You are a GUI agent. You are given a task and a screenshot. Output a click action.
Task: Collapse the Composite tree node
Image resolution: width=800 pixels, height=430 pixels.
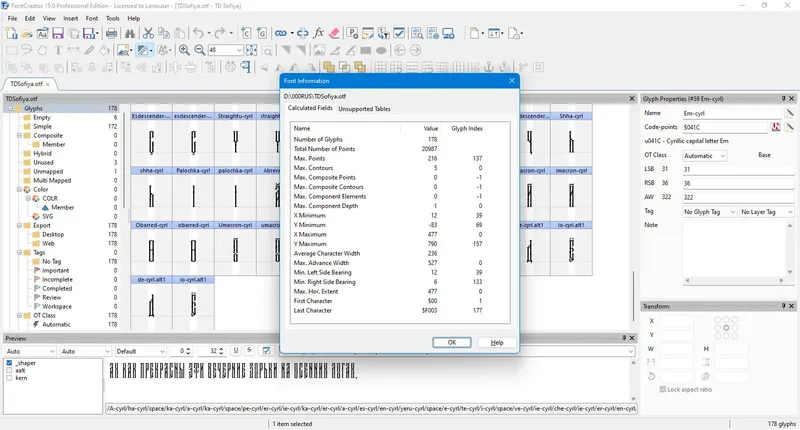[x=19, y=135]
